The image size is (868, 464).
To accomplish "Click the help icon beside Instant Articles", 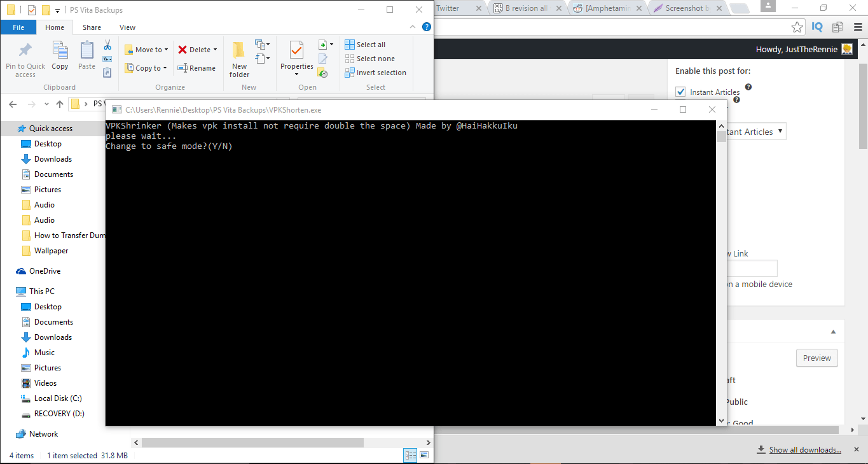I will tap(748, 87).
